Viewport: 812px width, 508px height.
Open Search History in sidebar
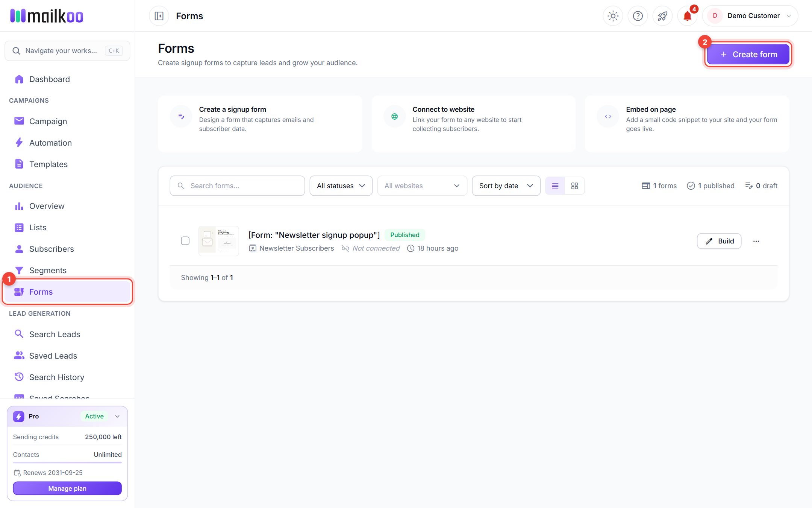[x=67, y=377]
